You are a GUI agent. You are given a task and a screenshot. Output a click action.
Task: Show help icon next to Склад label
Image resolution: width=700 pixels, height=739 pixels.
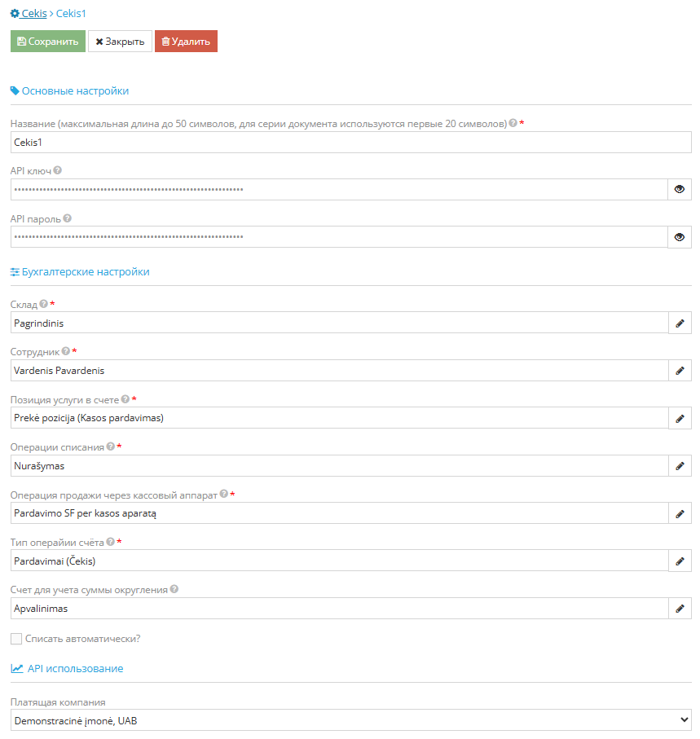[x=43, y=304]
